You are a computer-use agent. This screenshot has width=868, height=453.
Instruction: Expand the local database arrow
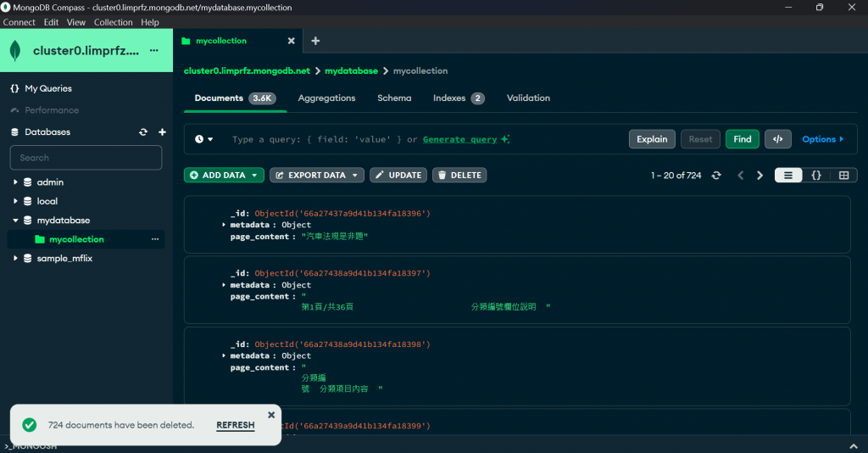coord(15,201)
